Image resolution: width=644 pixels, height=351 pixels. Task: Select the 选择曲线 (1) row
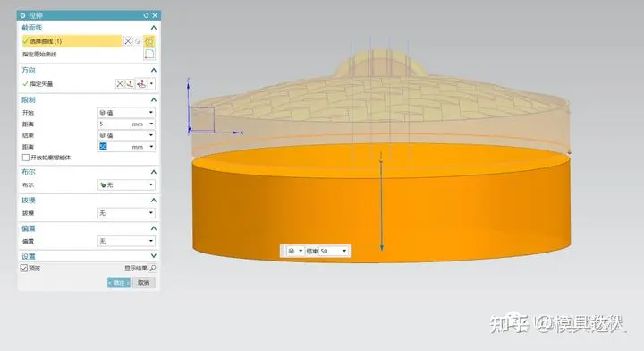point(72,41)
